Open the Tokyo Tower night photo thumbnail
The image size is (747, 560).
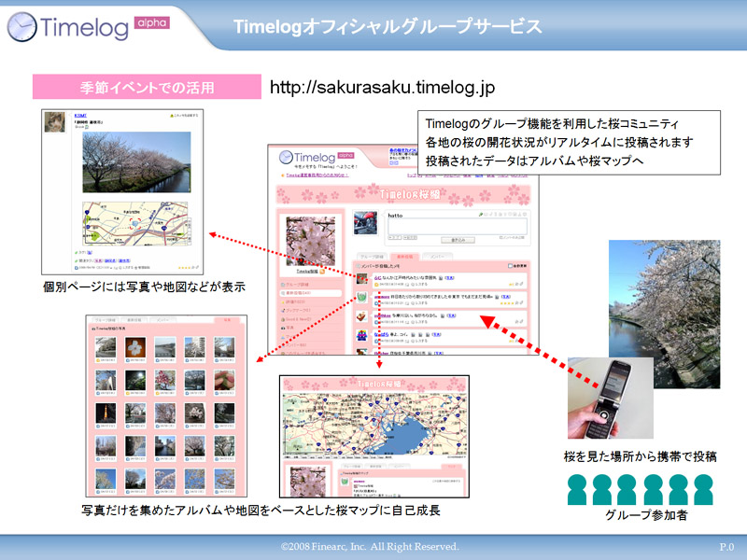105,412
